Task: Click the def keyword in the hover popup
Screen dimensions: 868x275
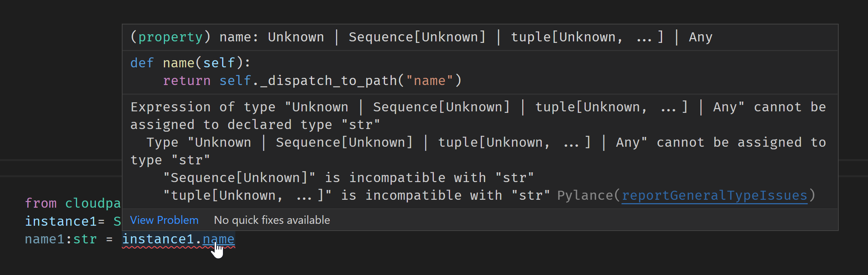Action: coord(141,62)
